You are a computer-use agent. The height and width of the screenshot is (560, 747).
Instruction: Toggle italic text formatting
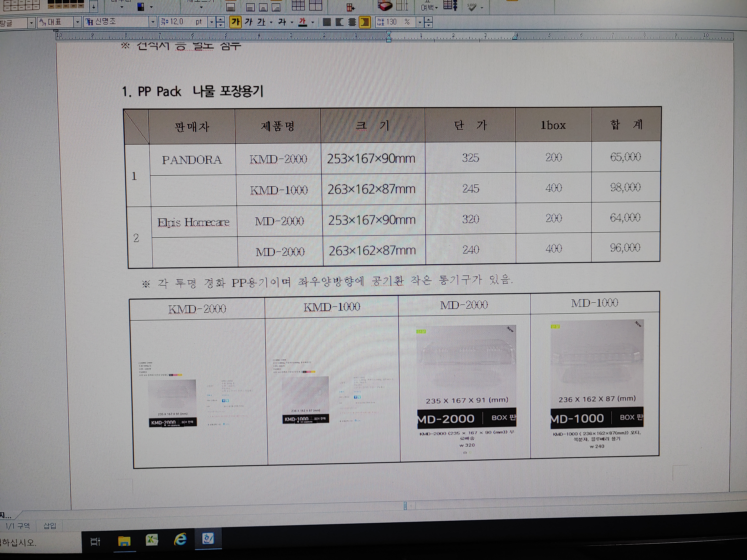[249, 22]
